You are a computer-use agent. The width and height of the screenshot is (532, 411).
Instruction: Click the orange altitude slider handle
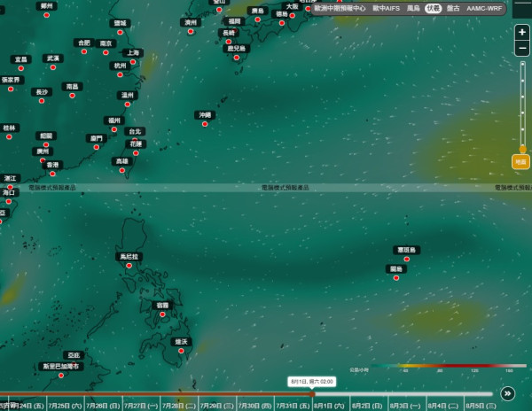[523, 149]
